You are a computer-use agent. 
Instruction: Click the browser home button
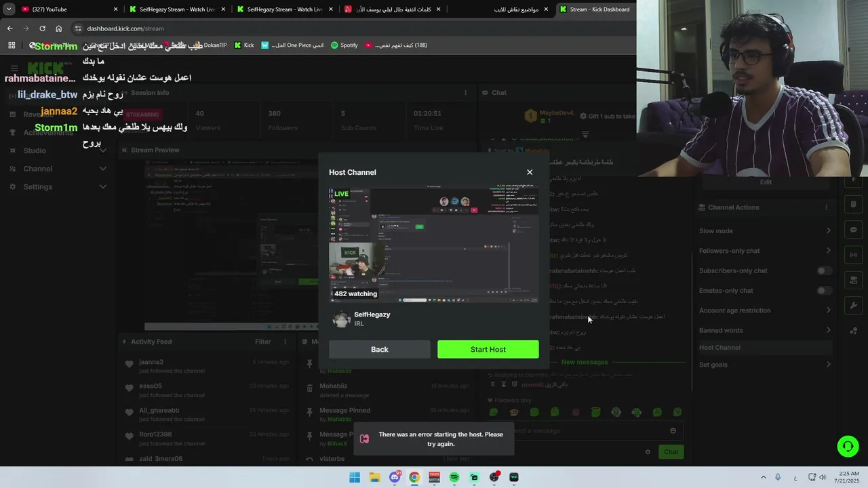click(x=58, y=28)
